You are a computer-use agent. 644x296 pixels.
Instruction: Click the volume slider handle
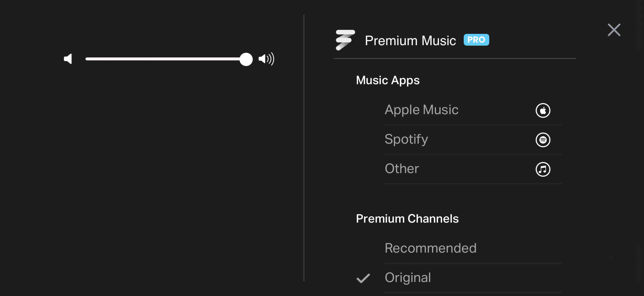246,59
